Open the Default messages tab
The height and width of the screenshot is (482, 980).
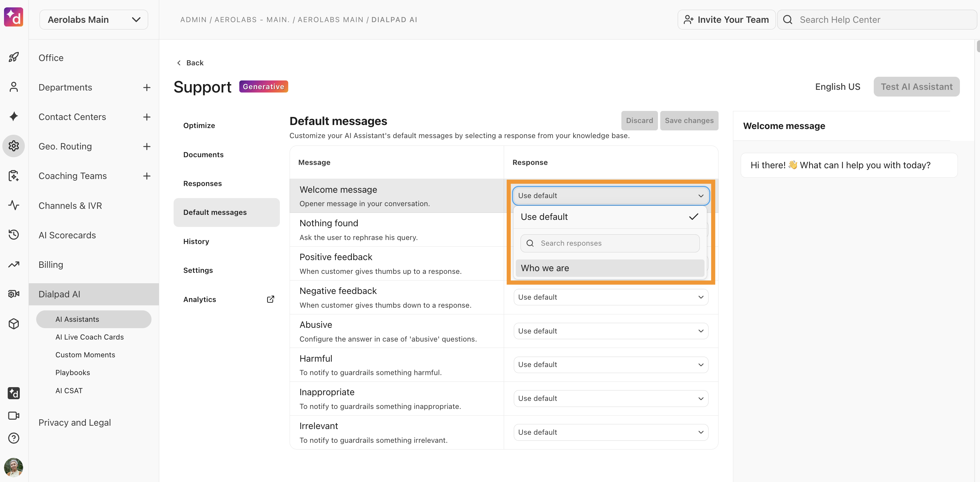[x=226, y=212]
